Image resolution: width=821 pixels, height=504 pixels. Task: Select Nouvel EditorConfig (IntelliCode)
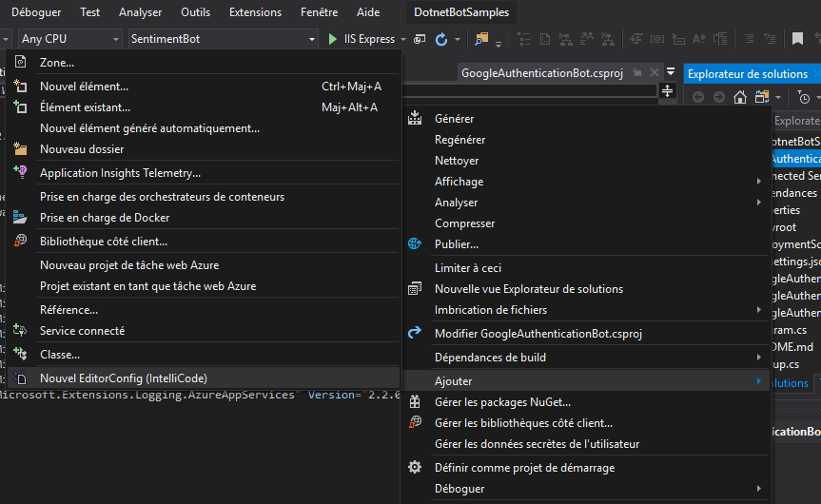(x=123, y=378)
